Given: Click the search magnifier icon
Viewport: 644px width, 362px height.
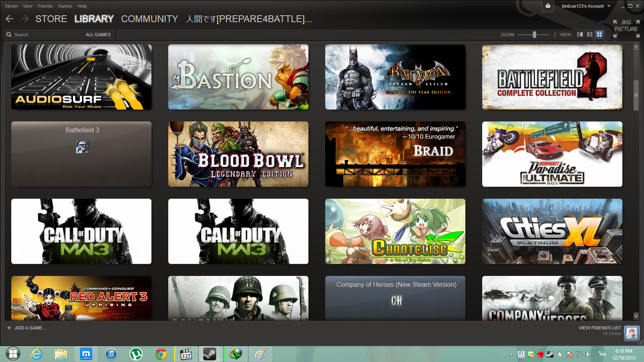Looking at the screenshot, I should pos(9,35).
